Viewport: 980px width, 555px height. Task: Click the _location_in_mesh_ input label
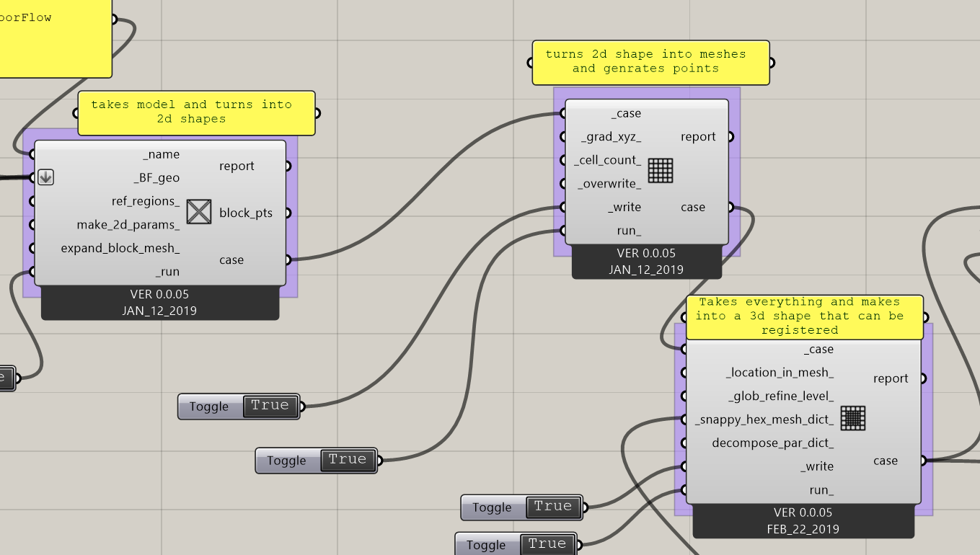[x=780, y=373]
